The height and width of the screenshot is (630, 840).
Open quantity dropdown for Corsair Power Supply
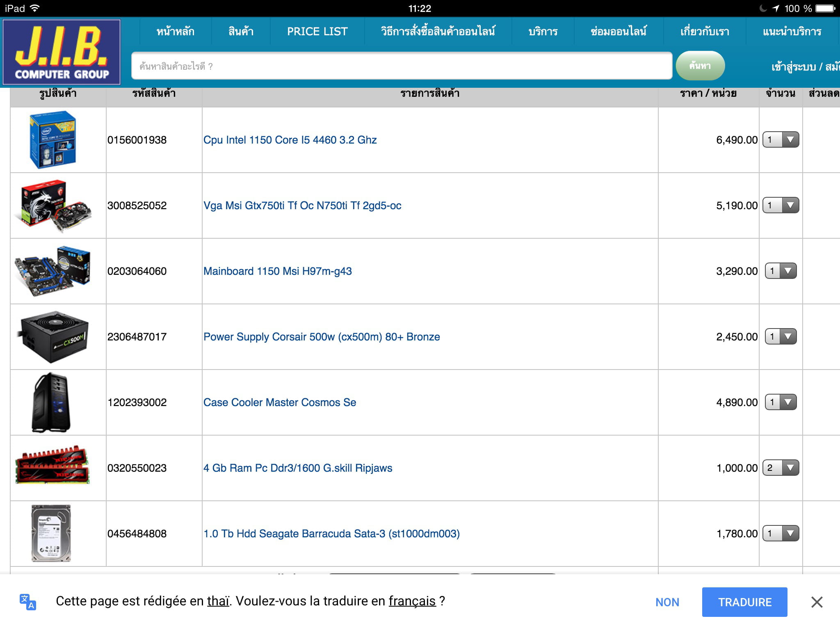point(781,336)
